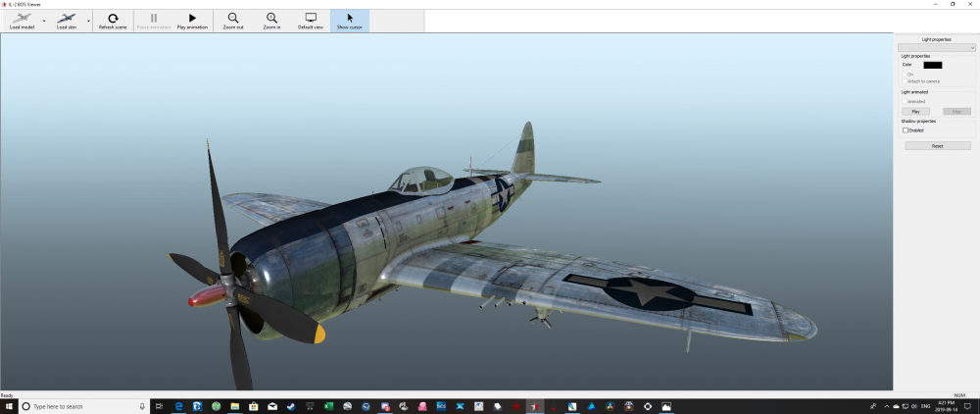The height and width of the screenshot is (414, 980).
Task: Click the Load model toolbar icon
Action: coord(20,21)
